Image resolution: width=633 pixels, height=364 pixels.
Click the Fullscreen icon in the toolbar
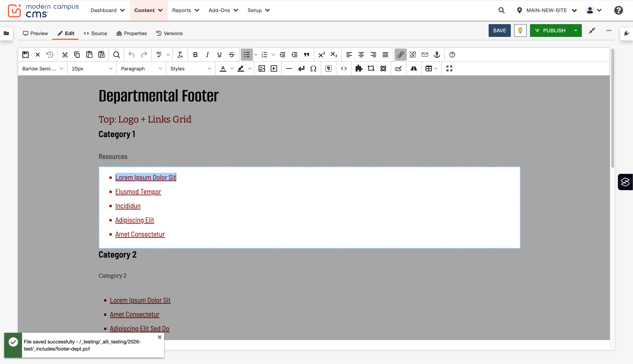449,68
